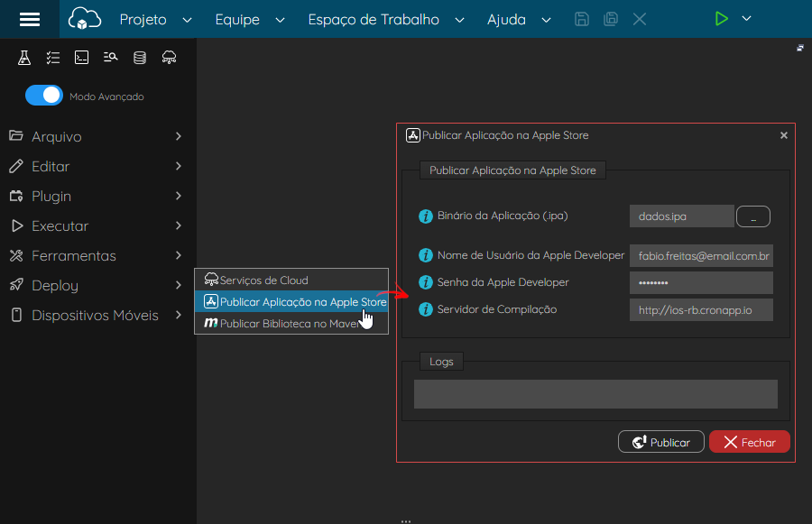This screenshot has height=524, width=812.
Task: Toggle the Modo Avançado switch
Action: point(44,96)
